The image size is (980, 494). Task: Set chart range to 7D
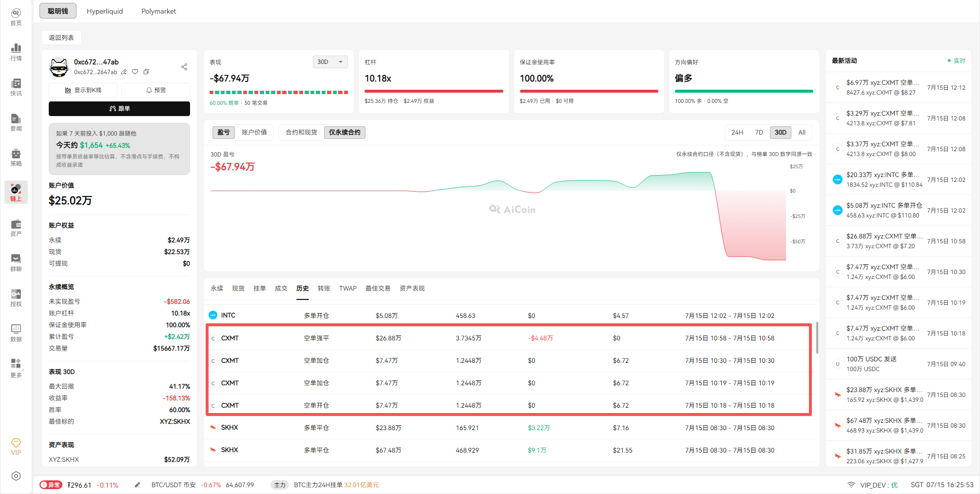pos(759,132)
